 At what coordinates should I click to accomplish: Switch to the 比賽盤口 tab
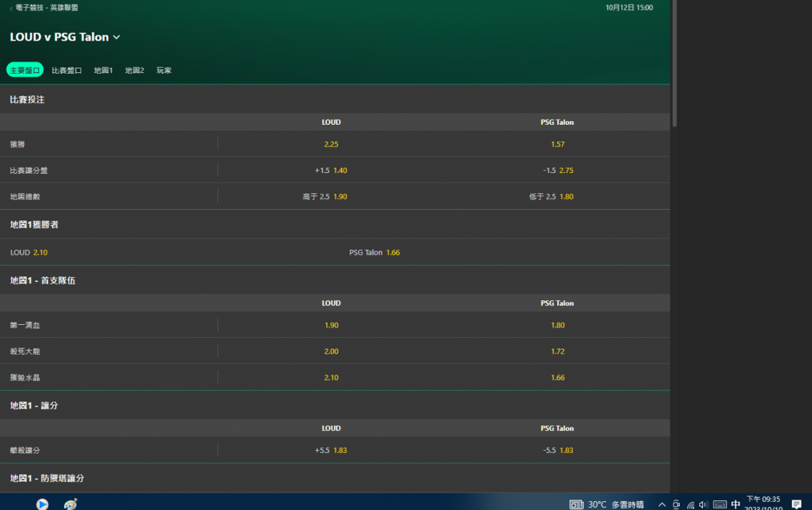pos(67,70)
